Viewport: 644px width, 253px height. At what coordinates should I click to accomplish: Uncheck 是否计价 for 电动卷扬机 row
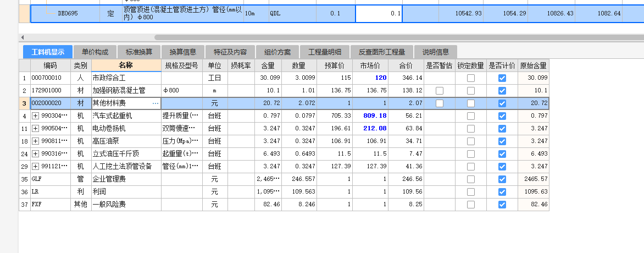pos(502,128)
